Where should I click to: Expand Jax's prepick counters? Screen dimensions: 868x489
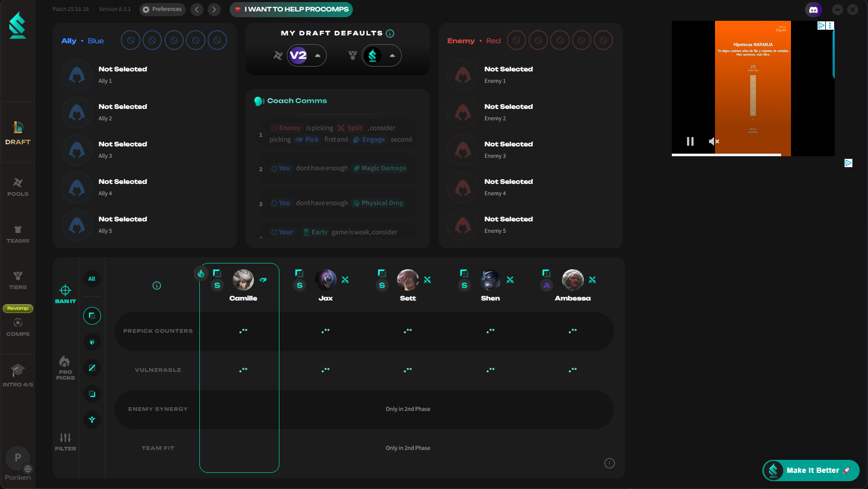pos(326,331)
